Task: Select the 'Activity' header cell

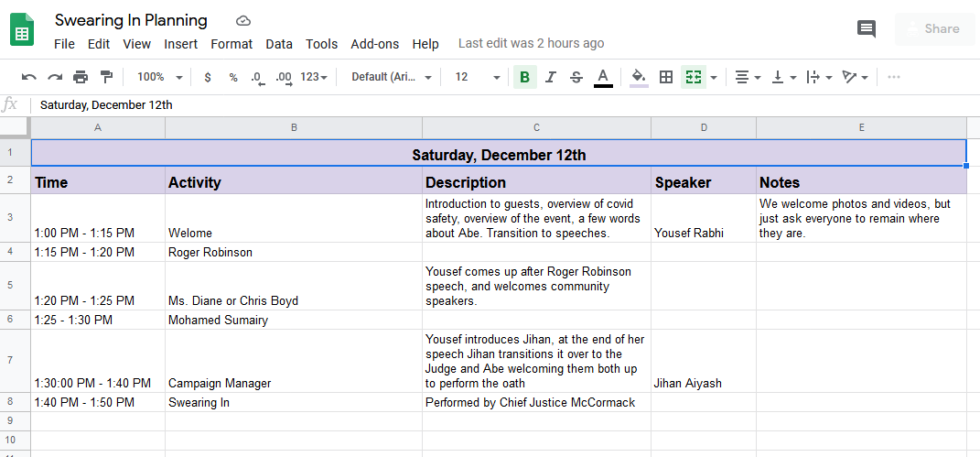Action: (294, 181)
